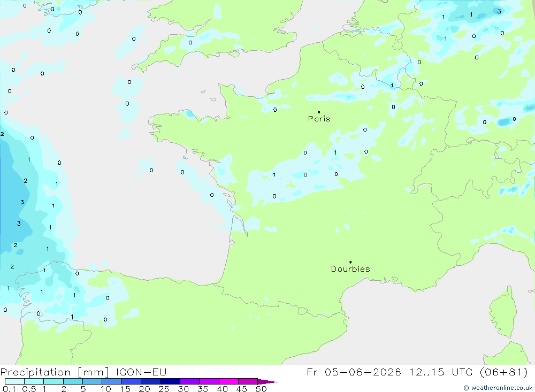Open the weatheronline.co.uk link
This screenshot has height=392, width=535.
pyautogui.click(x=498, y=388)
